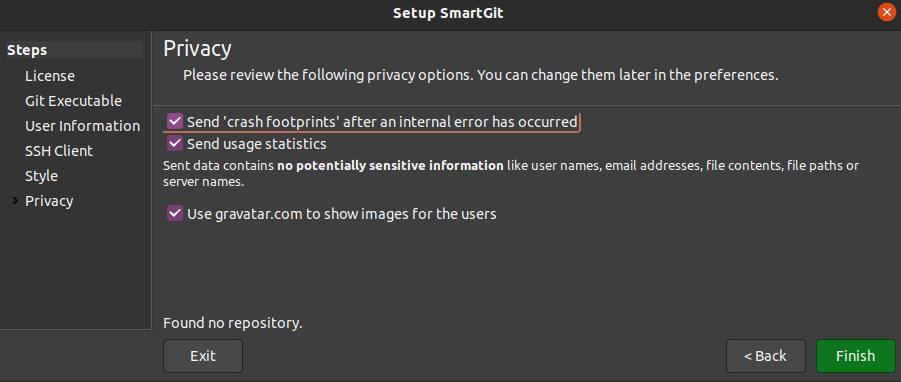Screen dimensions: 901x382
Task: Click the Exit button
Action: [x=203, y=356]
